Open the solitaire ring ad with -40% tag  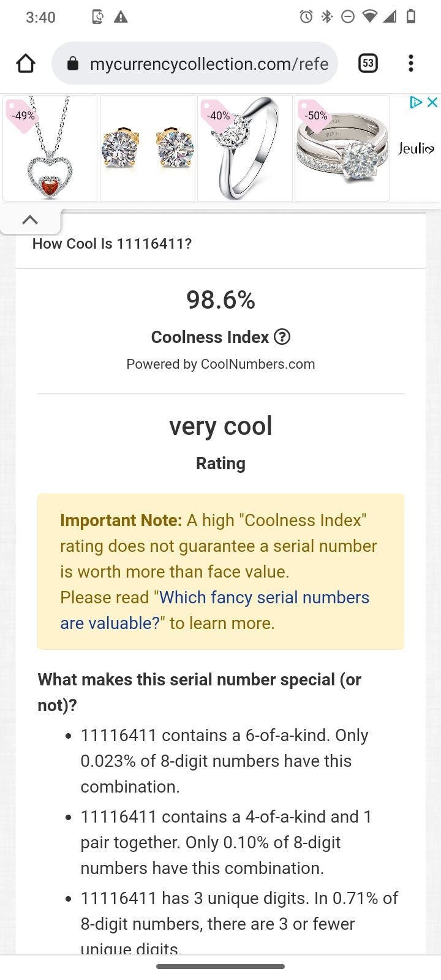point(245,148)
